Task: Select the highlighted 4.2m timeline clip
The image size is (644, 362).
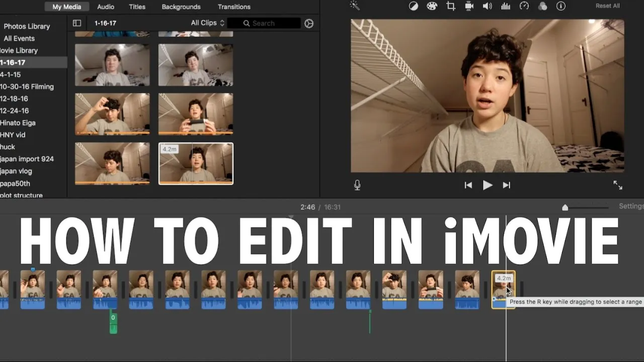Action: coord(503,290)
